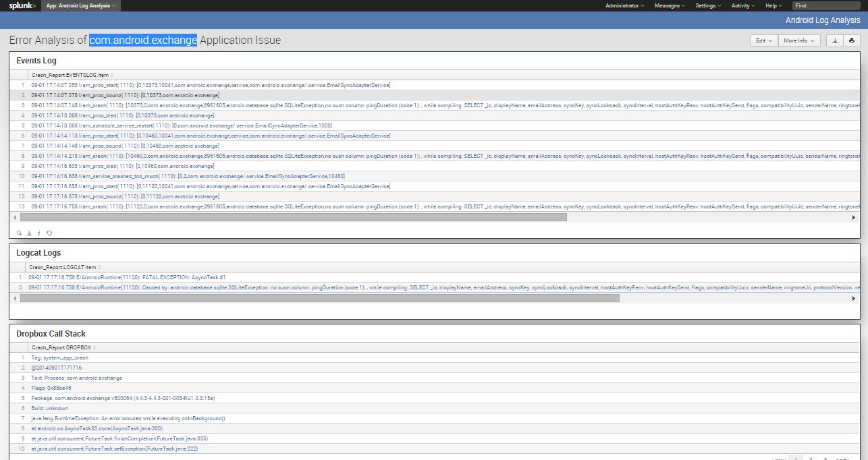Select Events Log row 11 am_proc_start

click(x=435, y=186)
